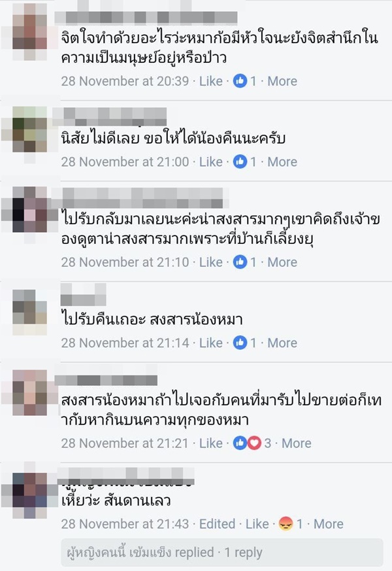Click the thumbs-up reaction icon on 21:10 comment
Image resolution: width=392 pixels, height=571 pixels.
pyautogui.click(x=240, y=262)
